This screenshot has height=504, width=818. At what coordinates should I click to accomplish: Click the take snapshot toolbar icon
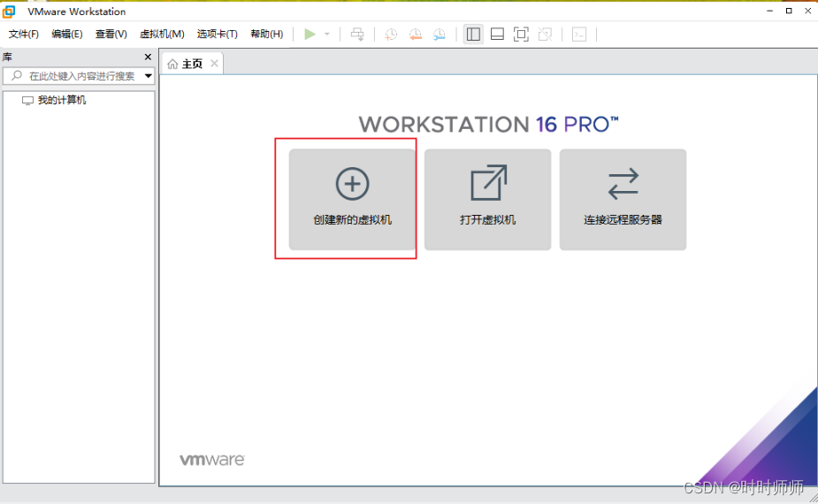point(391,34)
